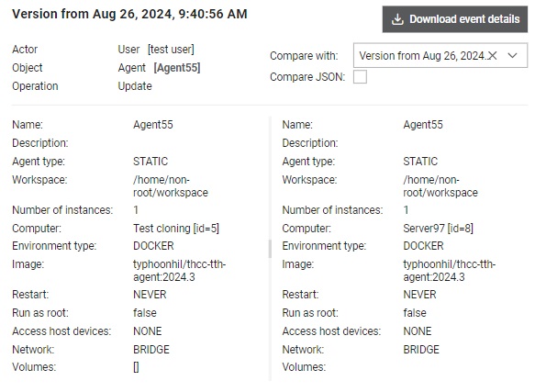Enable the Compare JSON checkbox
Viewport: 535px width, 392px height.
[360, 77]
